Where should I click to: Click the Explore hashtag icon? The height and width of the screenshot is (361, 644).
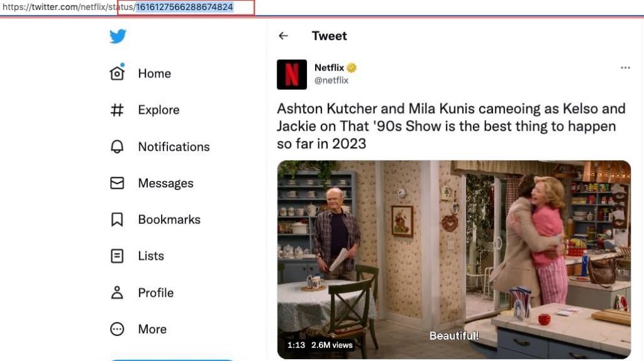[x=117, y=109]
